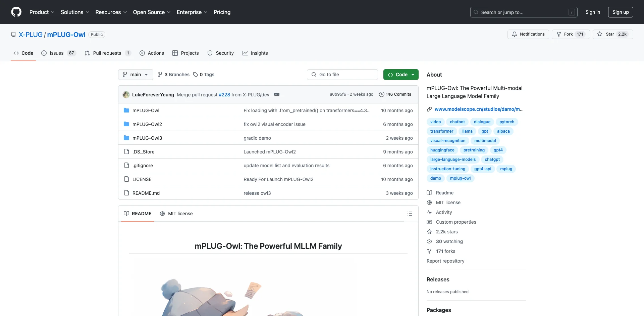The image size is (644, 316).
Task: Click the magnifier in the search box
Action: point(476,12)
